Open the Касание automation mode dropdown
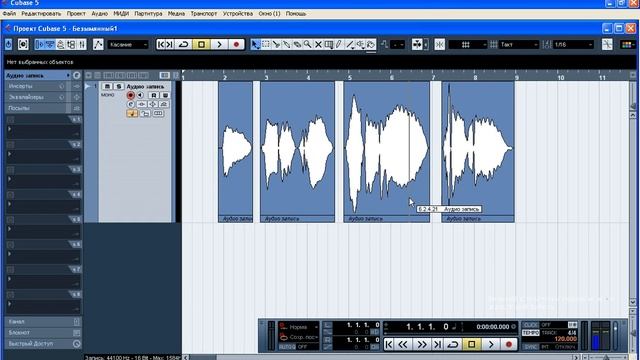 click(x=128, y=44)
